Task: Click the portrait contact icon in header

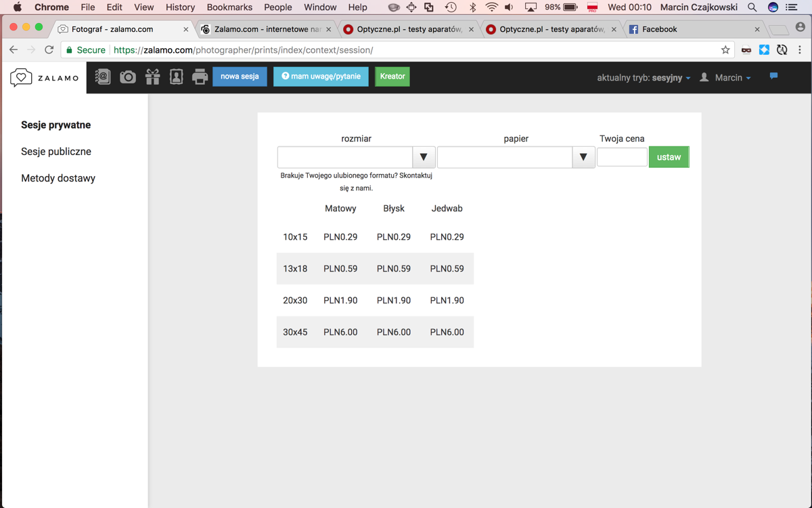Action: (x=176, y=77)
